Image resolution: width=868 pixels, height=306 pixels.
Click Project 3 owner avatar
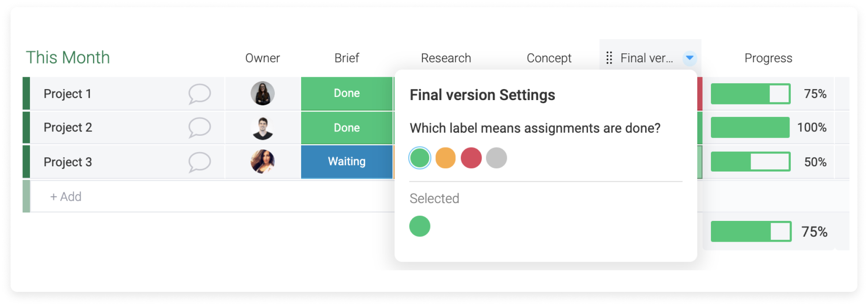tap(262, 161)
